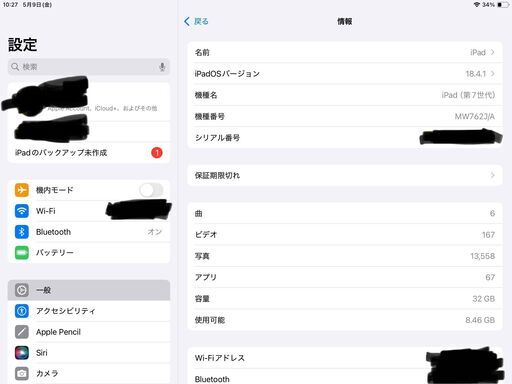Image resolution: width=512 pixels, height=384 pixels.
Task: Tap the アプリ row showing 67
Action: click(345, 277)
